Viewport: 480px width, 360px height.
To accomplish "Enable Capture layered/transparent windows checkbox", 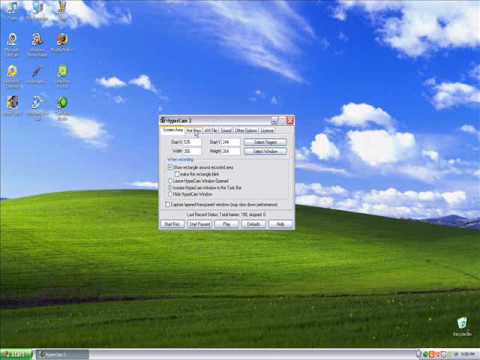I will (168, 204).
